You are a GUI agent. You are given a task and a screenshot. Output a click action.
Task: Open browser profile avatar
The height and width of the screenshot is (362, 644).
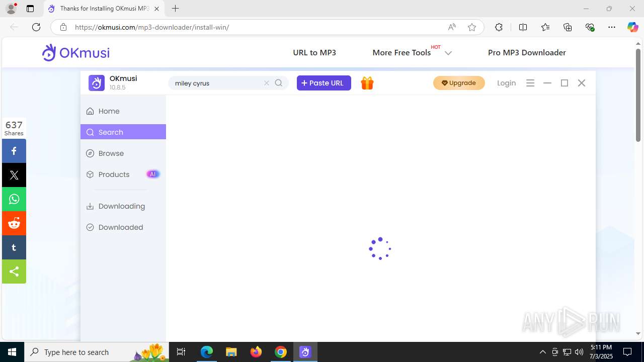11,9
